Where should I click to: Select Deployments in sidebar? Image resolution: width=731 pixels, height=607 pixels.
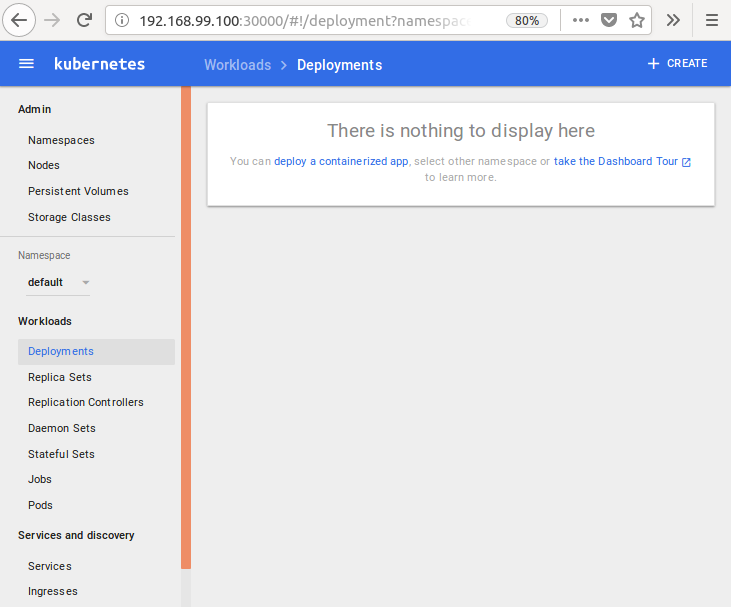[96, 352]
